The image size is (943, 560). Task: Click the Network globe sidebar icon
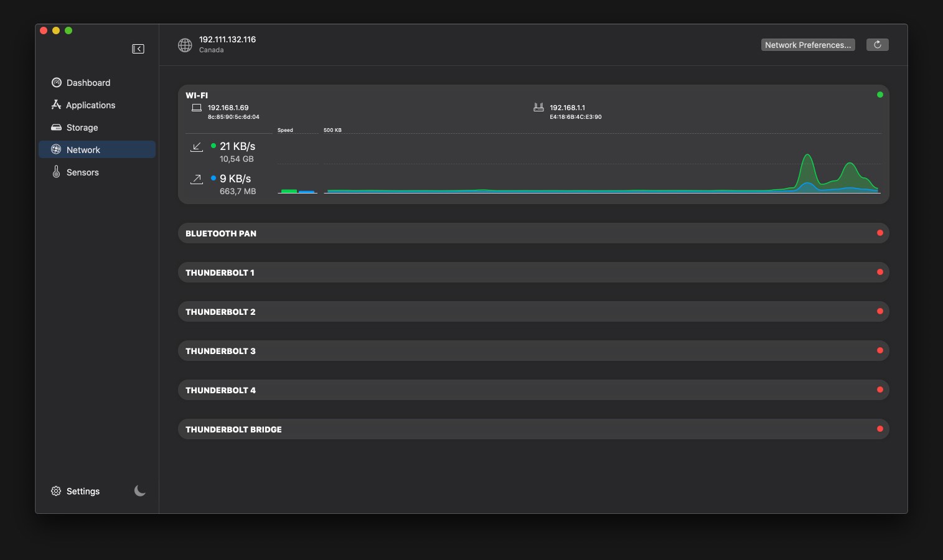[56, 149]
